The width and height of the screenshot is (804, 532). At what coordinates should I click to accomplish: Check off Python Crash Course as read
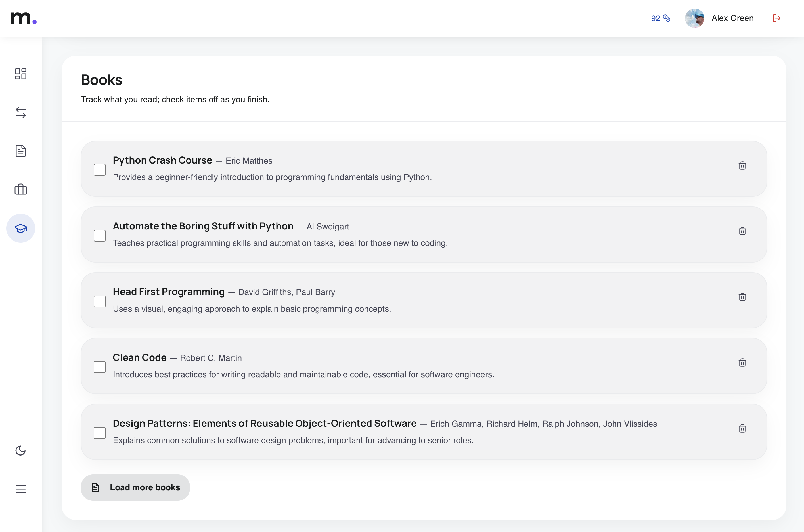click(x=99, y=169)
